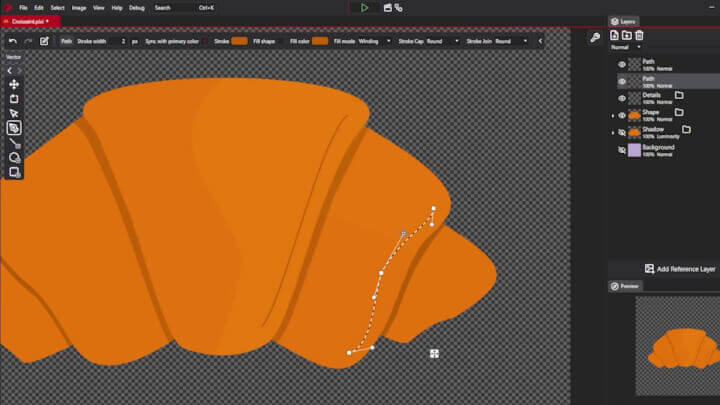Switch to the Croissant.pixi document tab
The height and width of the screenshot is (405, 720).
tap(30, 21)
